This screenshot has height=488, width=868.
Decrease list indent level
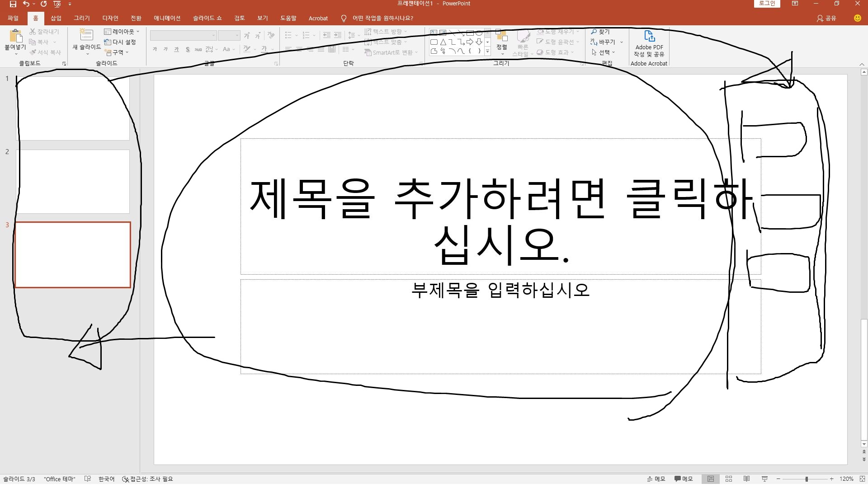pyautogui.click(x=327, y=35)
